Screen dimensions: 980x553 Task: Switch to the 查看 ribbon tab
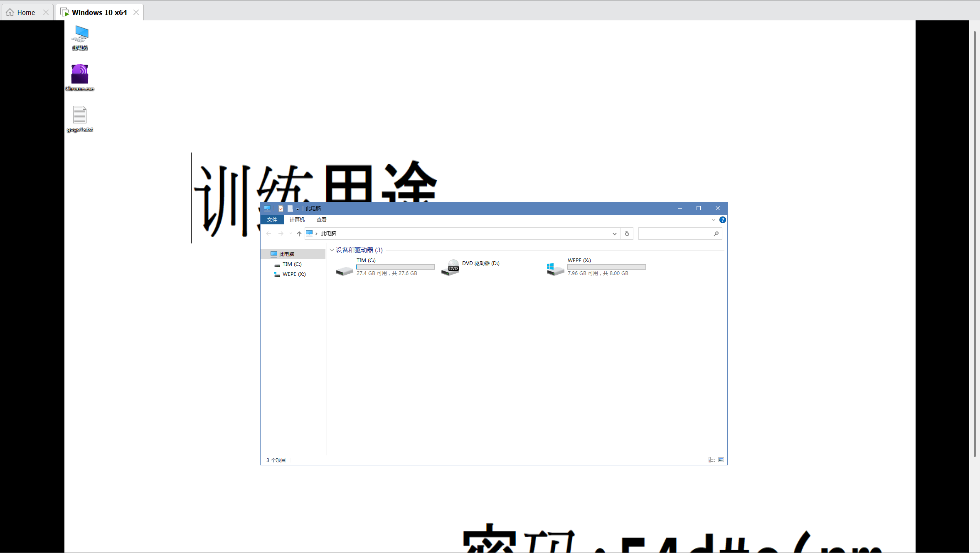pos(321,220)
